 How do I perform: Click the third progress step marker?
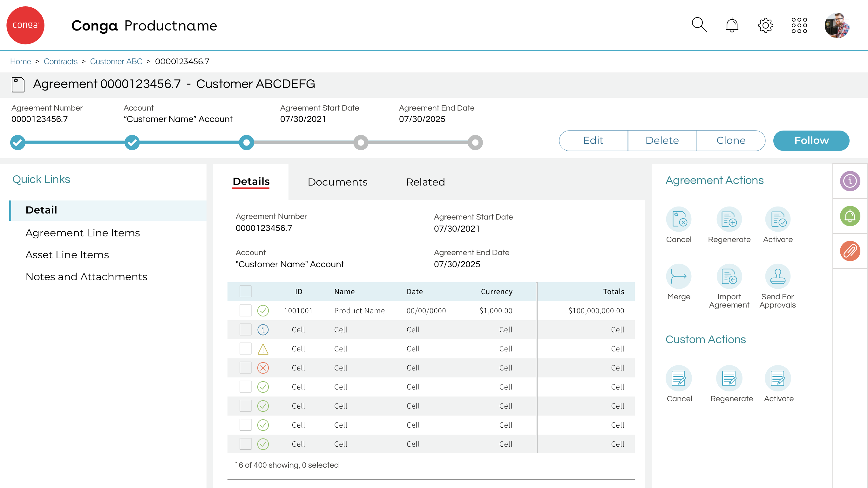[246, 143]
